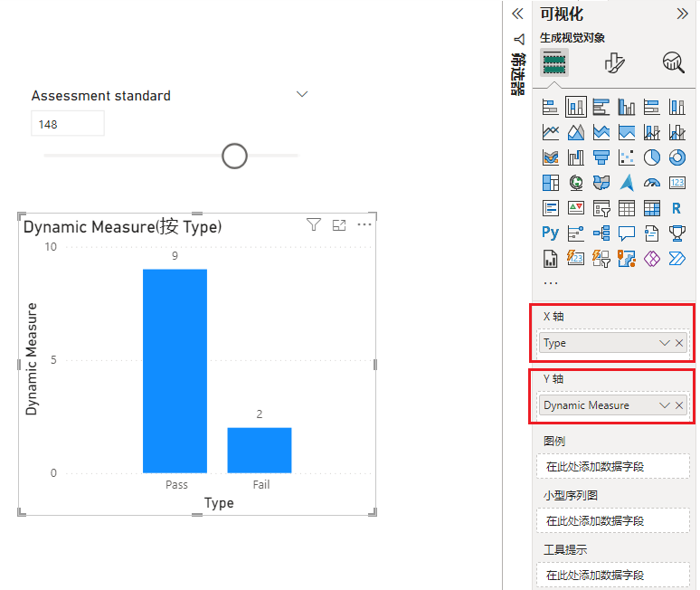Open the Assessment standard slicer chevron menu
This screenshot has height=590, width=700.
(x=302, y=94)
